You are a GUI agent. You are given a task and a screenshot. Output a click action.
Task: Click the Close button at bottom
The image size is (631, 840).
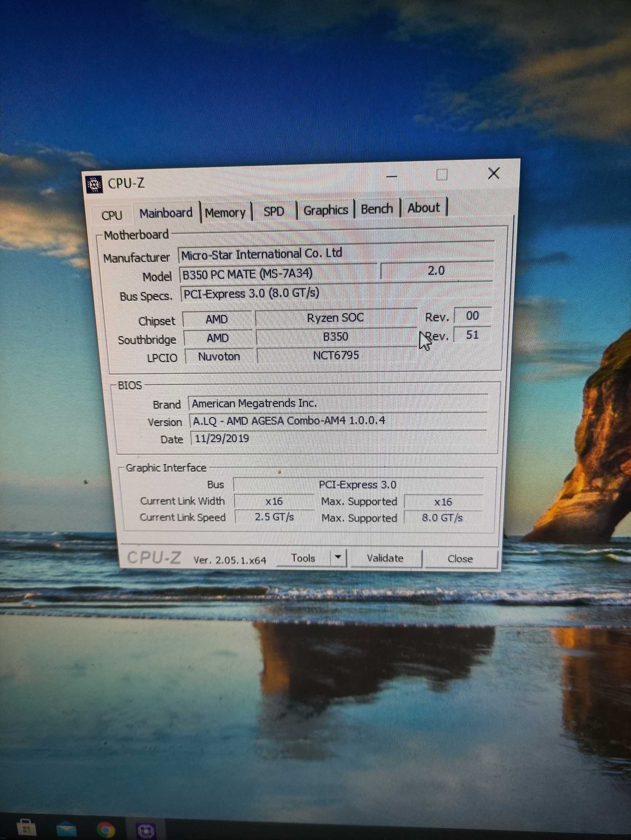pyautogui.click(x=460, y=559)
